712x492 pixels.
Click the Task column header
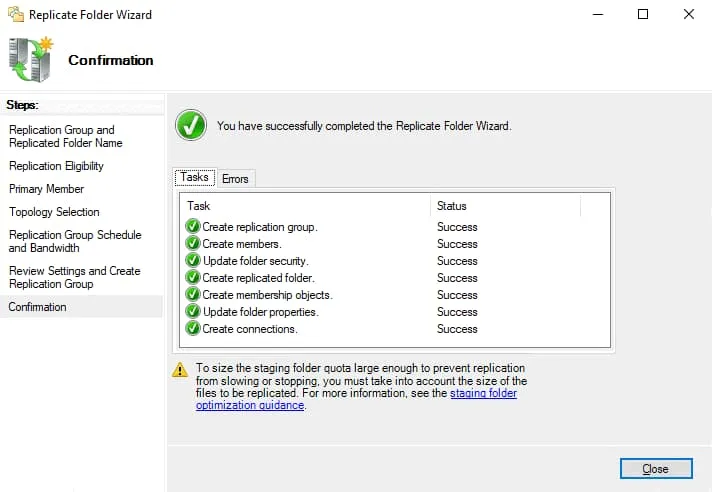point(304,206)
